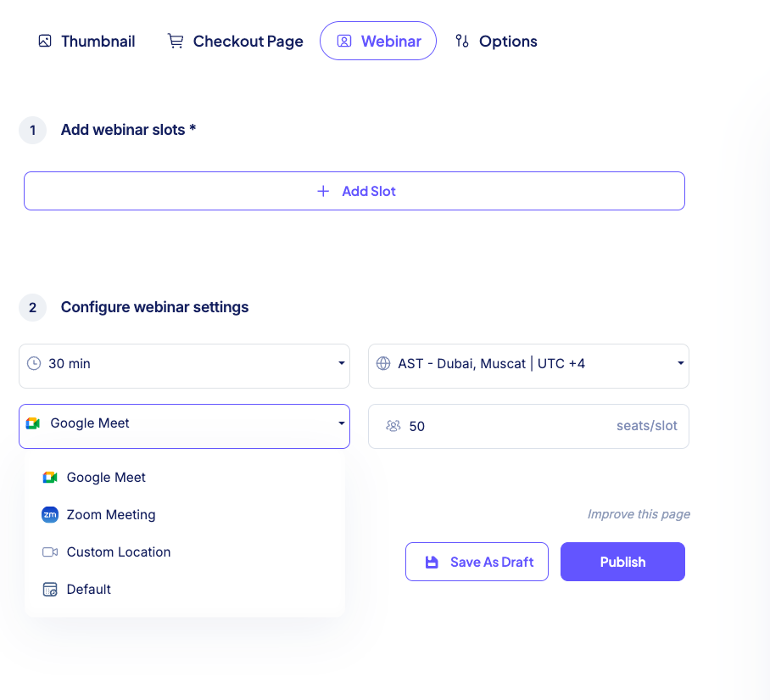This screenshot has height=700, width=770.
Task: Click the person icon inside the Webinar tab
Action: [x=343, y=41]
